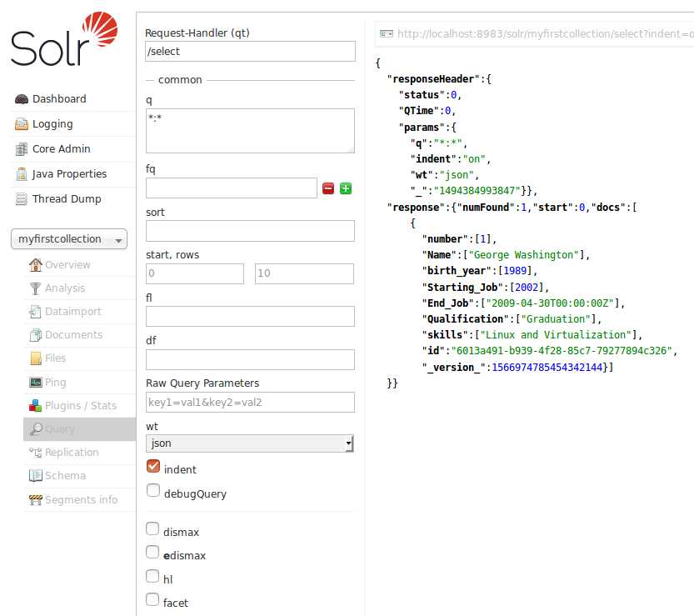Screen dimensions: 694x616
Task: Open the Plugins / Stats page
Action: (x=81, y=406)
